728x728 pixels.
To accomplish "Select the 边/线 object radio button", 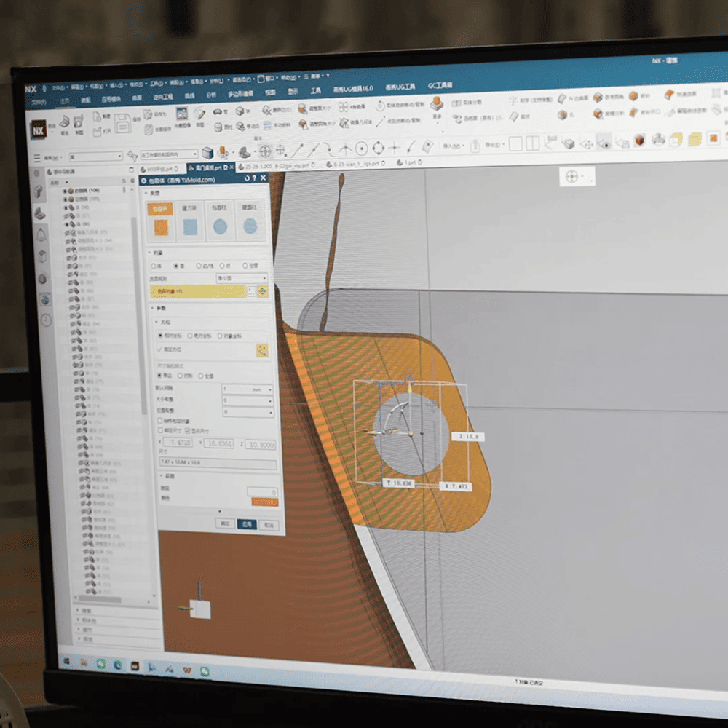I will (199, 266).
